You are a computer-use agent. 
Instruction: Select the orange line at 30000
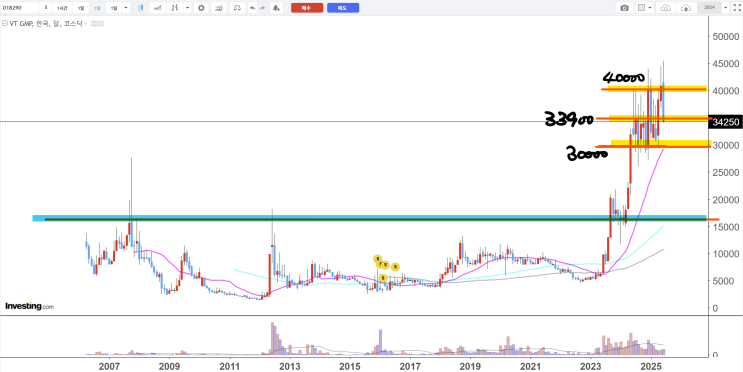pyautogui.click(x=653, y=146)
